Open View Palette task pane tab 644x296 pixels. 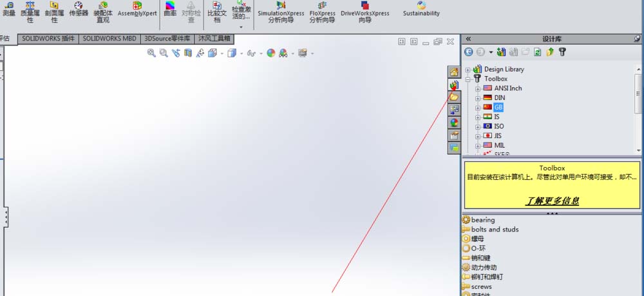pos(454,110)
